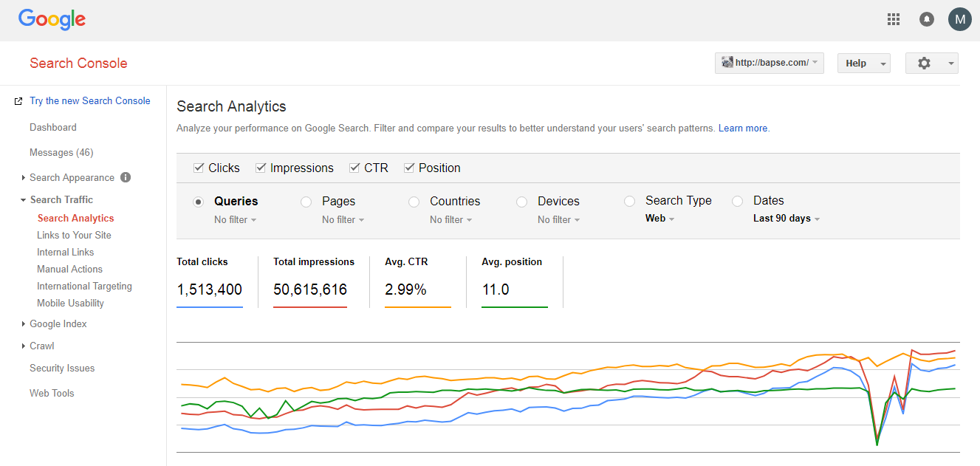Open the Google apps grid icon

coord(893,19)
